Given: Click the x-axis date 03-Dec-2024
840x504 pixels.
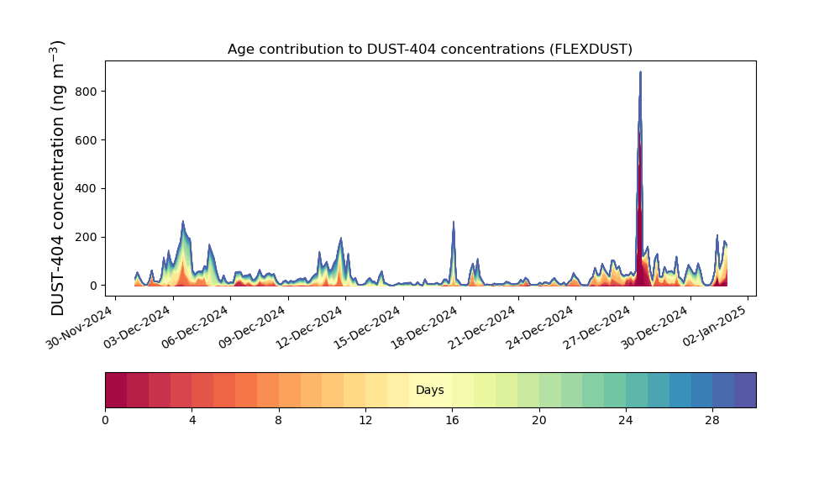Looking at the screenshot, I should click(x=138, y=327).
